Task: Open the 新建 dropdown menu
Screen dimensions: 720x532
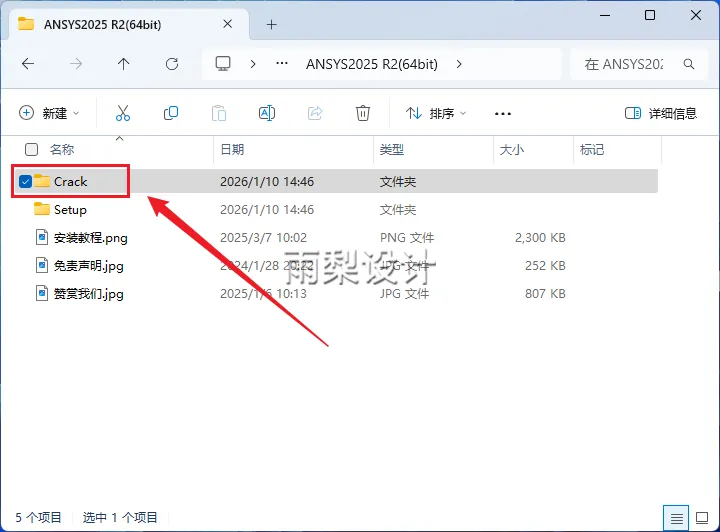Action: tap(49, 113)
